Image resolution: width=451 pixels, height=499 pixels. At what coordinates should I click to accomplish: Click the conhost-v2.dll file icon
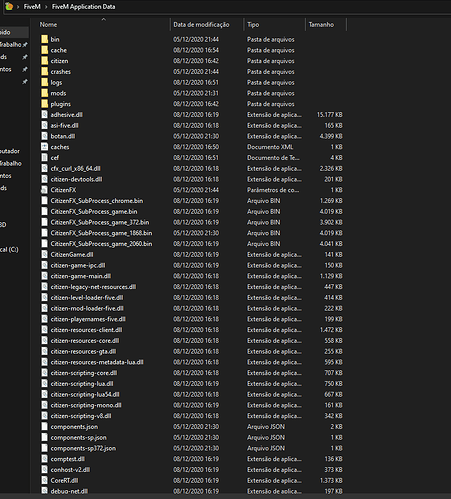point(45,470)
